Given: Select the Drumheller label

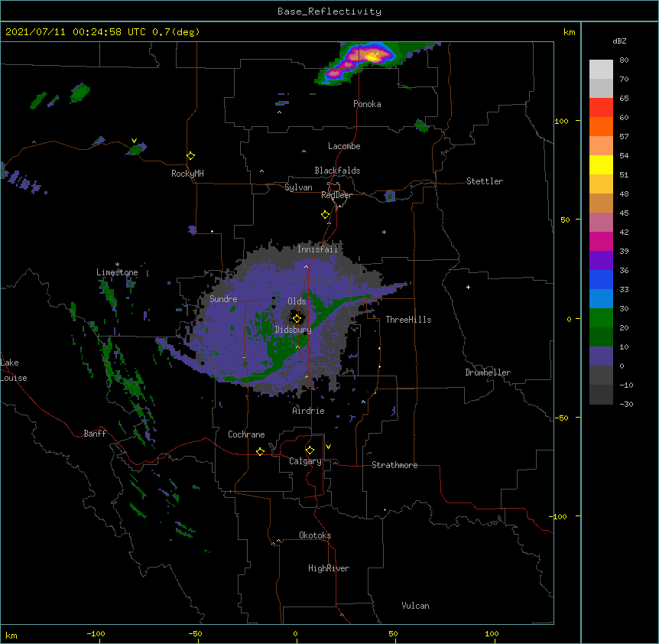Looking at the screenshot, I should pyautogui.click(x=488, y=372).
